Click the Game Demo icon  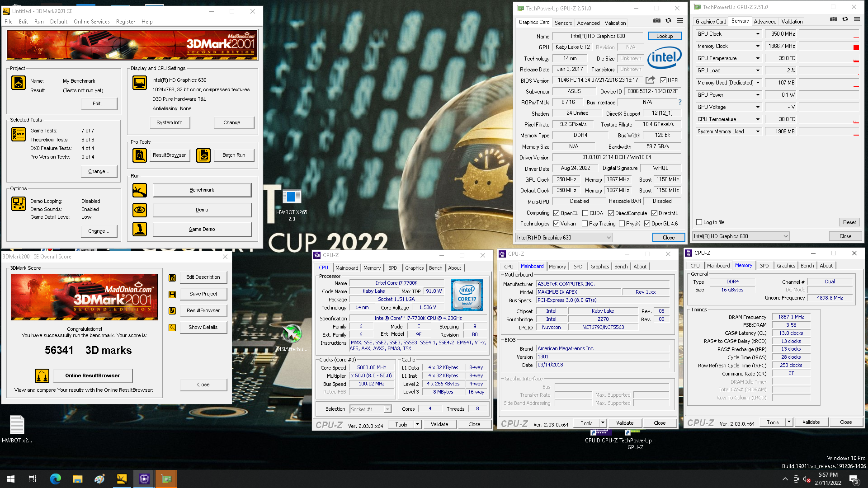point(139,229)
